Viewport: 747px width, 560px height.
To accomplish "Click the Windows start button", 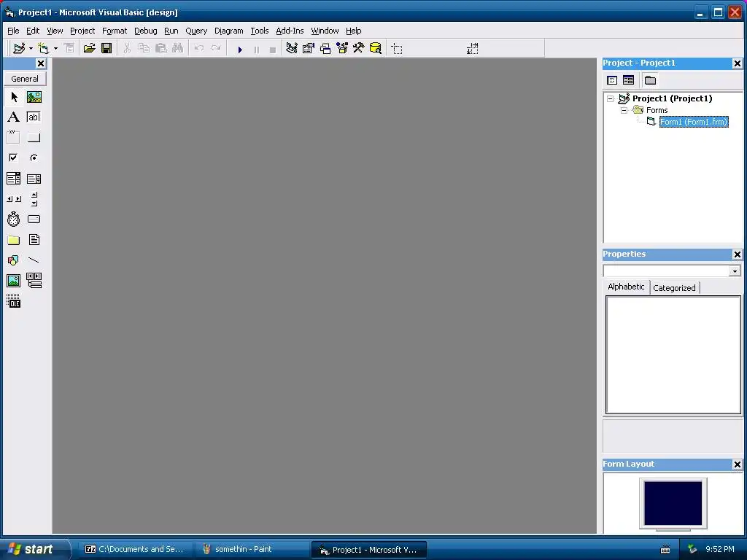I will click(34, 549).
